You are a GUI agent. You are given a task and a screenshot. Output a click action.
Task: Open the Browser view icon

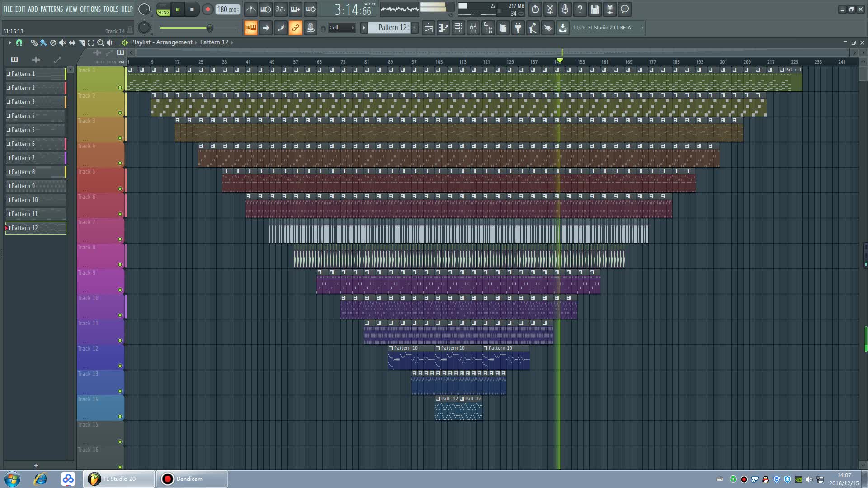pos(488,28)
